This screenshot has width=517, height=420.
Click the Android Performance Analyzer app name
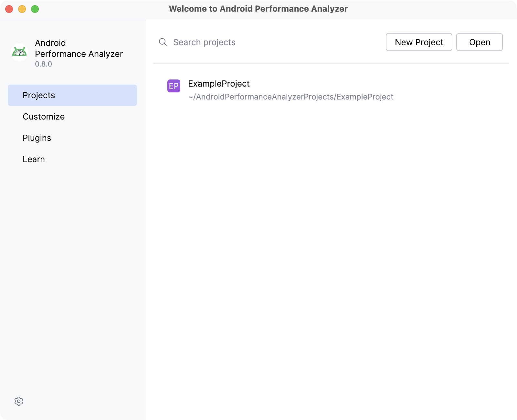[x=79, y=48]
